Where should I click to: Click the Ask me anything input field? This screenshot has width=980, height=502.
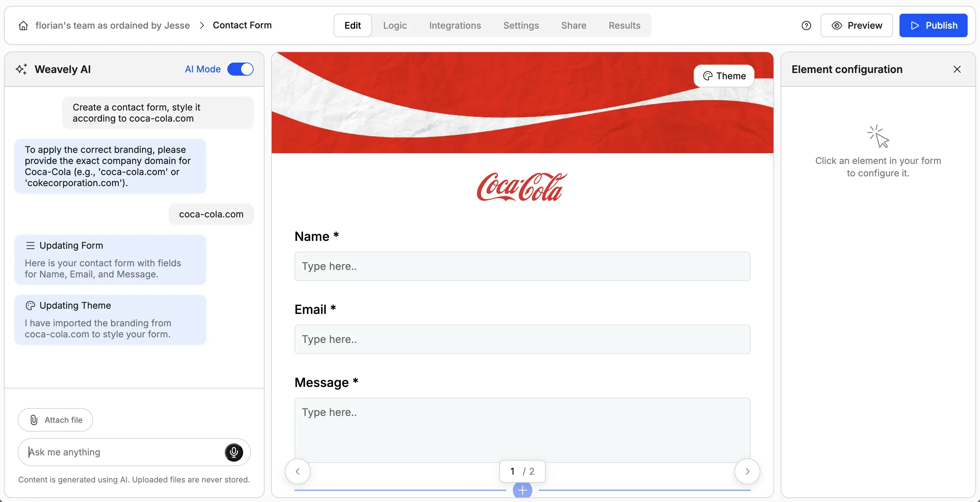(114, 452)
